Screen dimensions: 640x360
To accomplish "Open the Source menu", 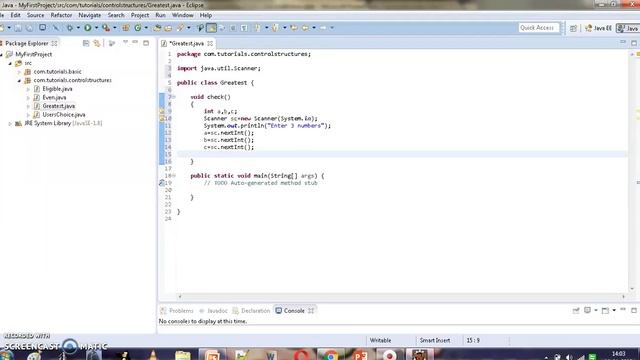I will click(x=36, y=15).
